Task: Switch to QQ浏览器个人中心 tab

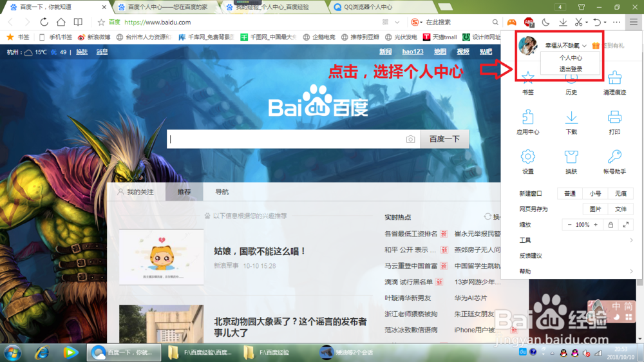Action: click(x=382, y=7)
